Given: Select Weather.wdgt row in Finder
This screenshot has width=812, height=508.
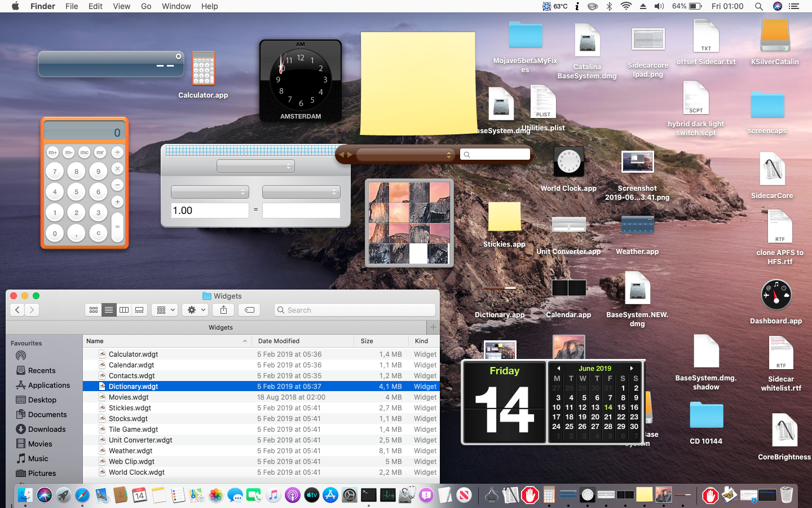Looking at the screenshot, I should coord(261,450).
